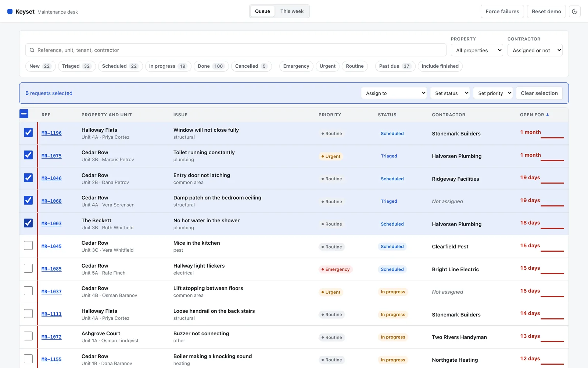Click the Emergency badge for MR-1085
The image size is (588, 368).
click(336, 269)
